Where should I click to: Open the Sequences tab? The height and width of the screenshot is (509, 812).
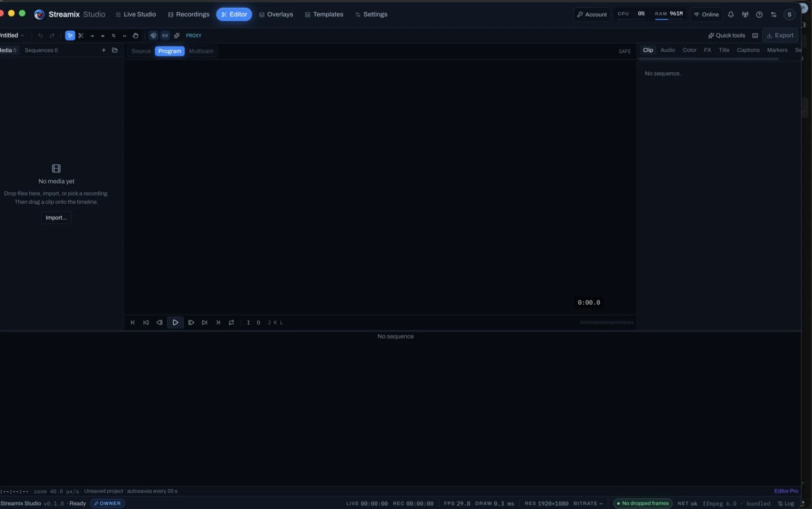click(41, 50)
